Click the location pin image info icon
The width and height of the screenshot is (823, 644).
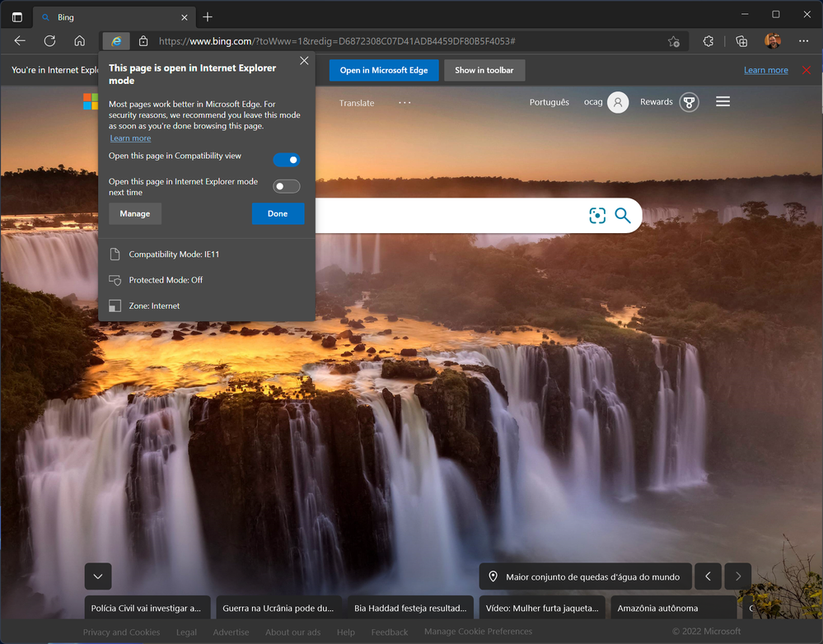point(493,576)
